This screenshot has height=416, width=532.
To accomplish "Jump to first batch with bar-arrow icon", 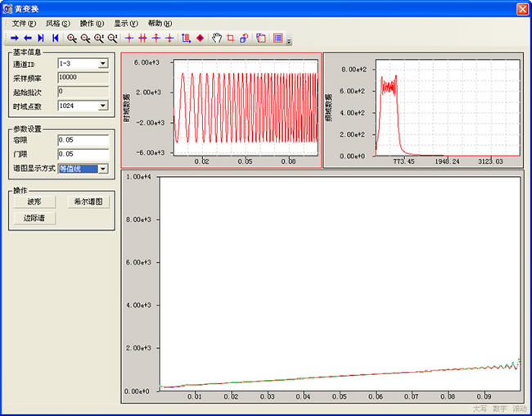I will click(55, 38).
